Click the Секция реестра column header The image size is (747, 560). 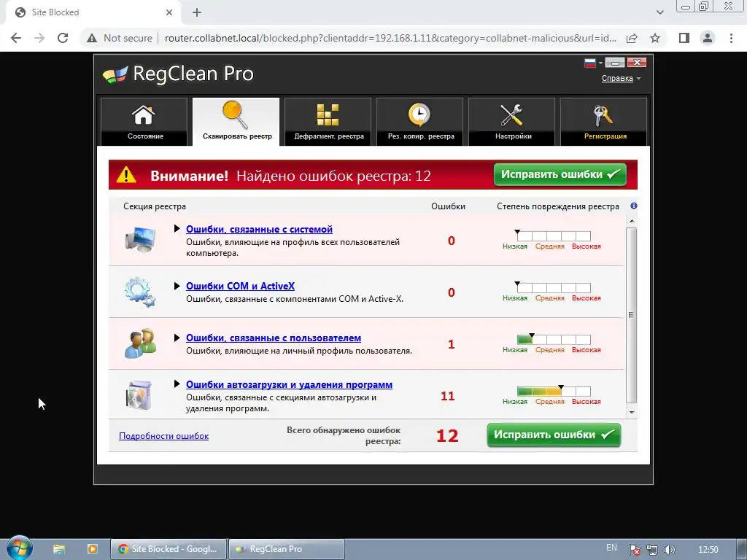pyautogui.click(x=155, y=206)
